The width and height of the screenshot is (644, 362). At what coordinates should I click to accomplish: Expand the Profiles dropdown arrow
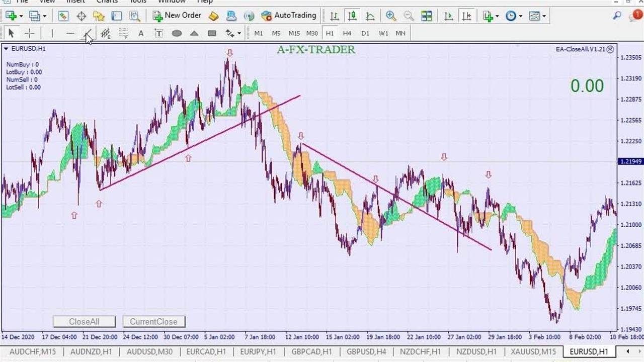pos(44,16)
